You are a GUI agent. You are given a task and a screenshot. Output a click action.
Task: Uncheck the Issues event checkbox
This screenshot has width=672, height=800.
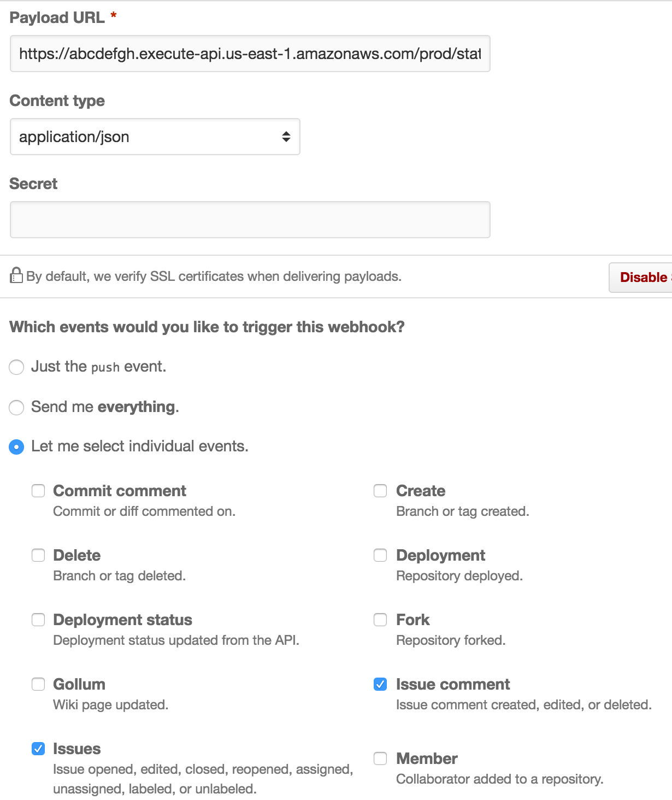coord(38,749)
